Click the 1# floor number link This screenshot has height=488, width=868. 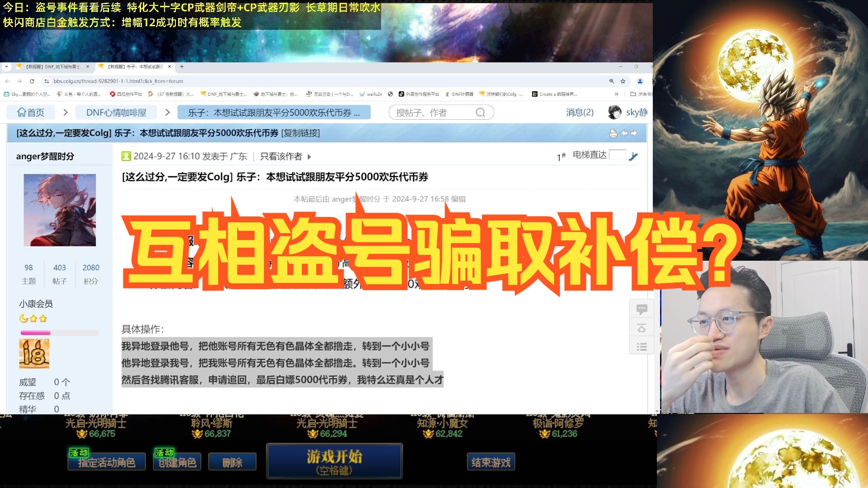pos(561,157)
